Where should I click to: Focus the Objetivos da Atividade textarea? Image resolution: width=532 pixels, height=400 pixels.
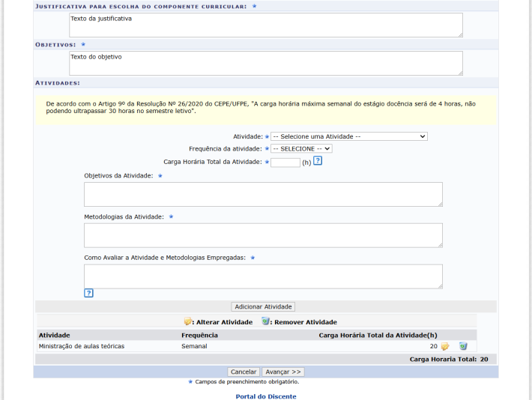[x=263, y=194]
